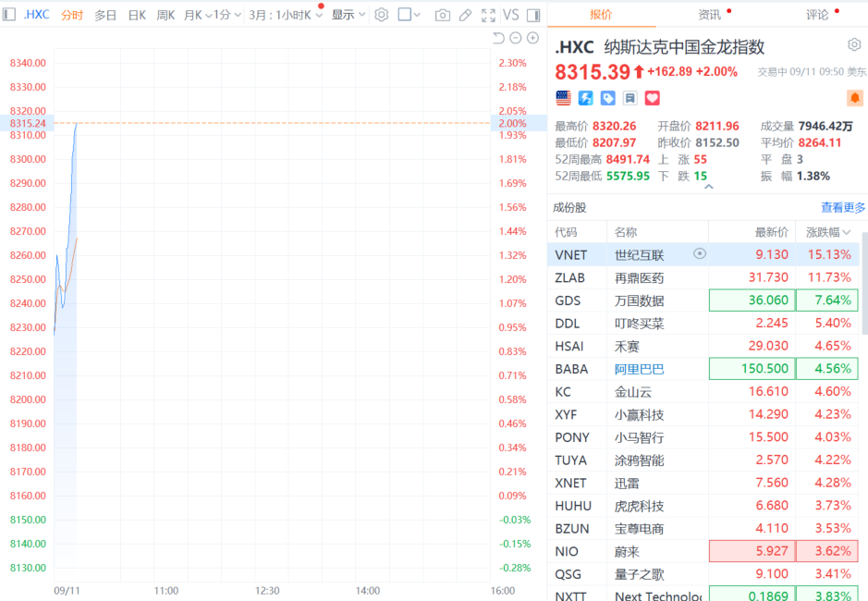The height and width of the screenshot is (601, 868).
Task: Toggle the red heart favorite icon
Action: (652, 98)
